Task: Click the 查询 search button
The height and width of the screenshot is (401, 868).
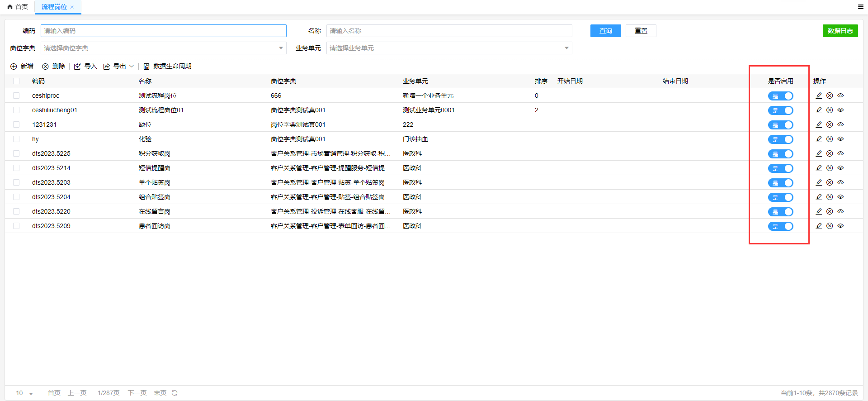Action: [x=606, y=31]
